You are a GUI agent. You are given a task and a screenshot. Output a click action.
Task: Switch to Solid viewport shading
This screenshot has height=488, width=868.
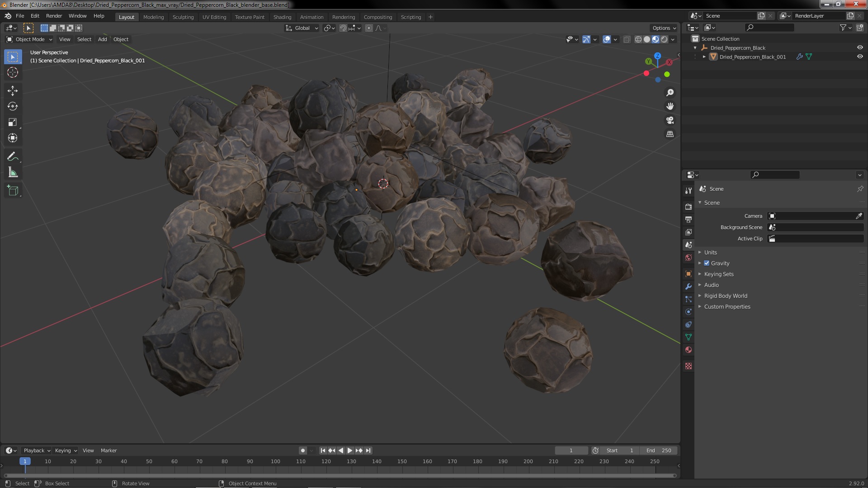647,39
